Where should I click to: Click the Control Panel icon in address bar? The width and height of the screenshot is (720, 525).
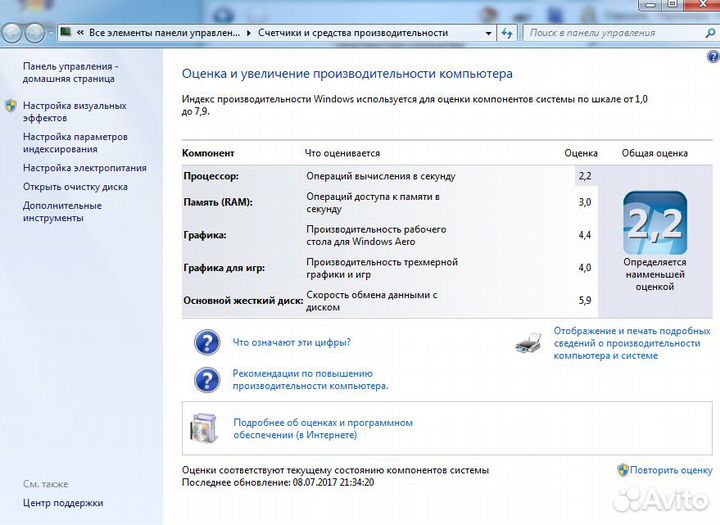tap(66, 32)
